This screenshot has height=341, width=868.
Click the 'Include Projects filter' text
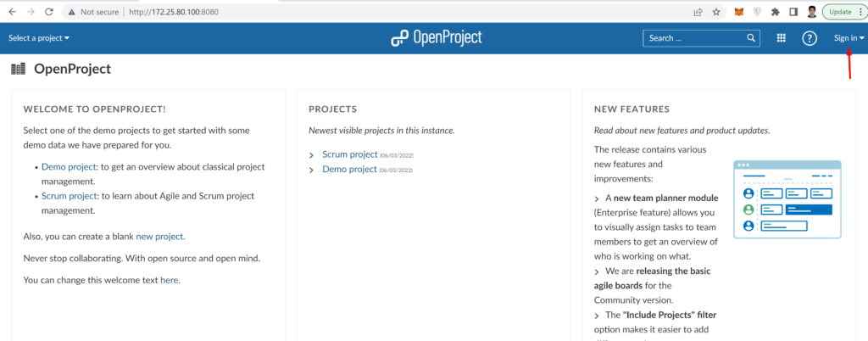670,315
